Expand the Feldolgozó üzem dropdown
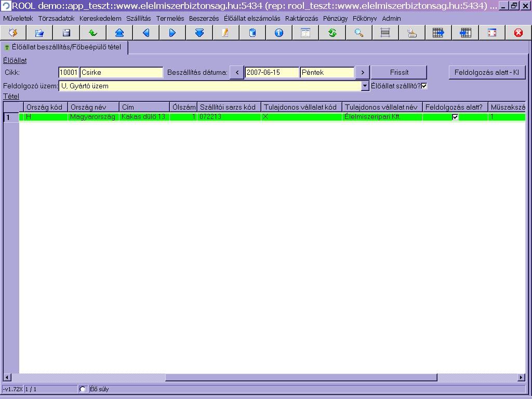Image resolution: width=532 pixels, height=399 pixels. coord(365,86)
